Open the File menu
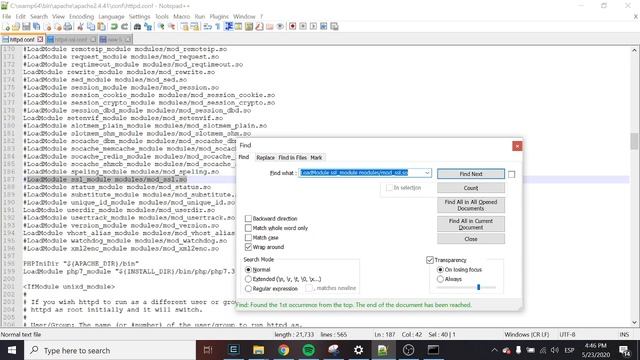Image resolution: width=640 pixels, height=360 pixels. [7, 16]
